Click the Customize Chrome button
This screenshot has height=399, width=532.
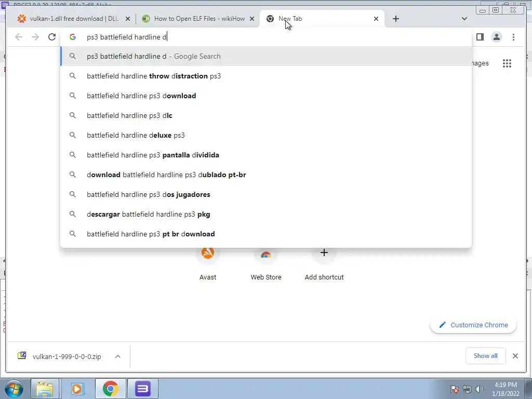tap(473, 325)
